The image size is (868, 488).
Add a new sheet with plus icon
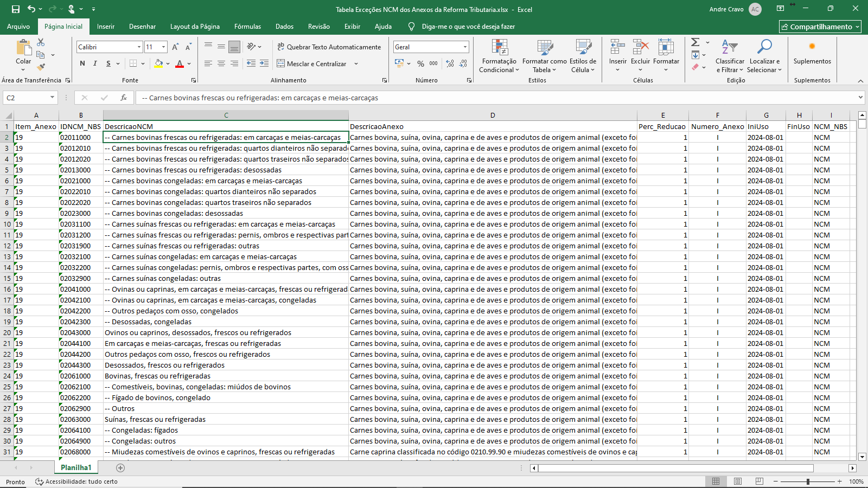(120, 467)
